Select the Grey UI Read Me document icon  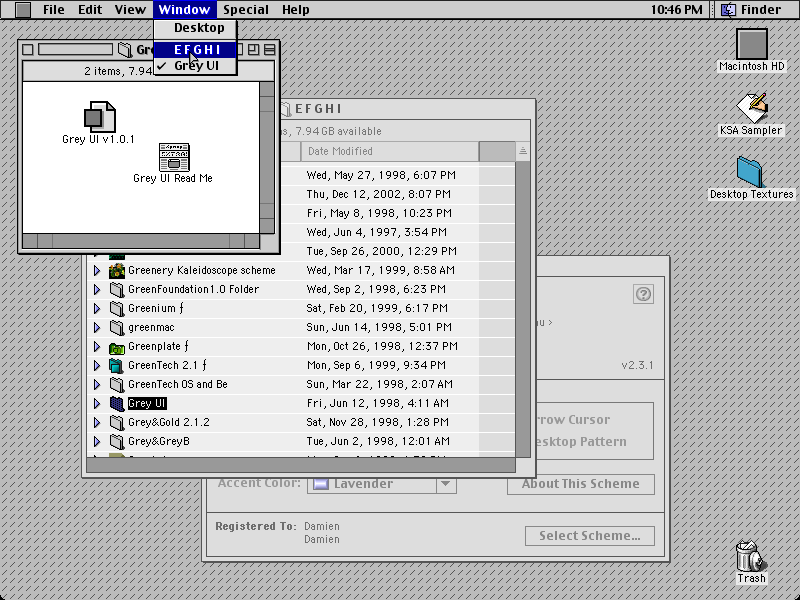pyautogui.click(x=174, y=157)
